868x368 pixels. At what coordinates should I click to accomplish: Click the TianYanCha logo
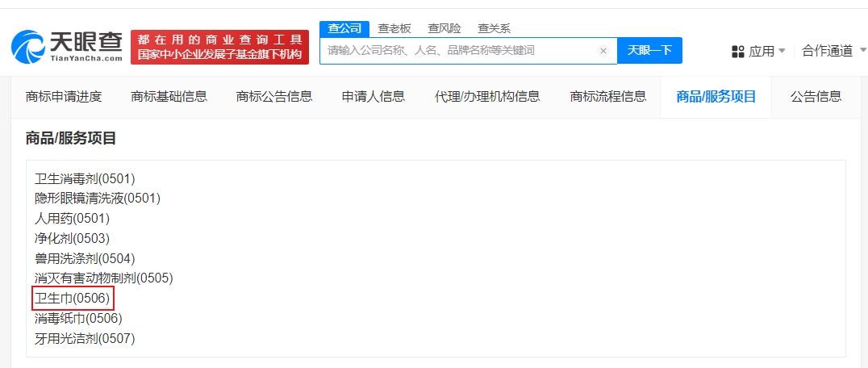(67, 47)
